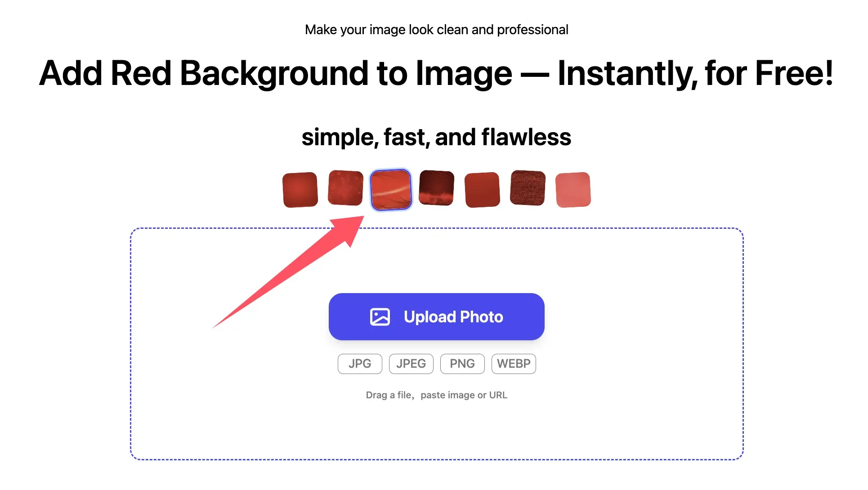Click the 'paste image or URL' hint
Viewport: 868px width, 490px height.
464,395
